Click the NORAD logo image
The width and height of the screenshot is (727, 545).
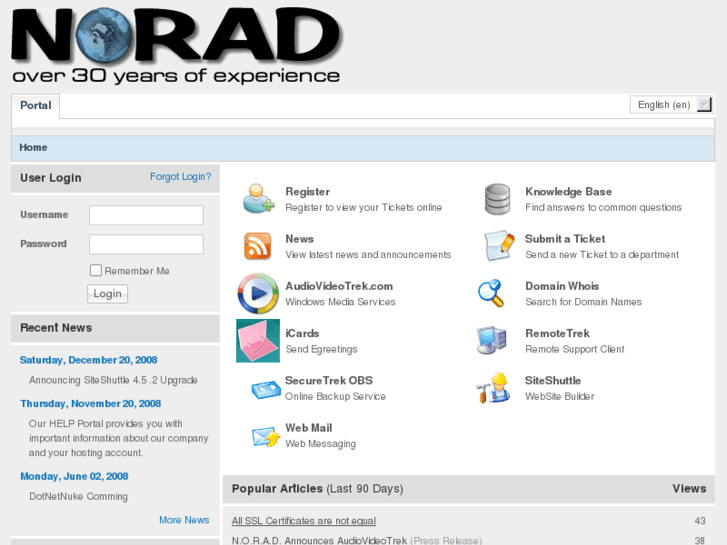click(176, 45)
